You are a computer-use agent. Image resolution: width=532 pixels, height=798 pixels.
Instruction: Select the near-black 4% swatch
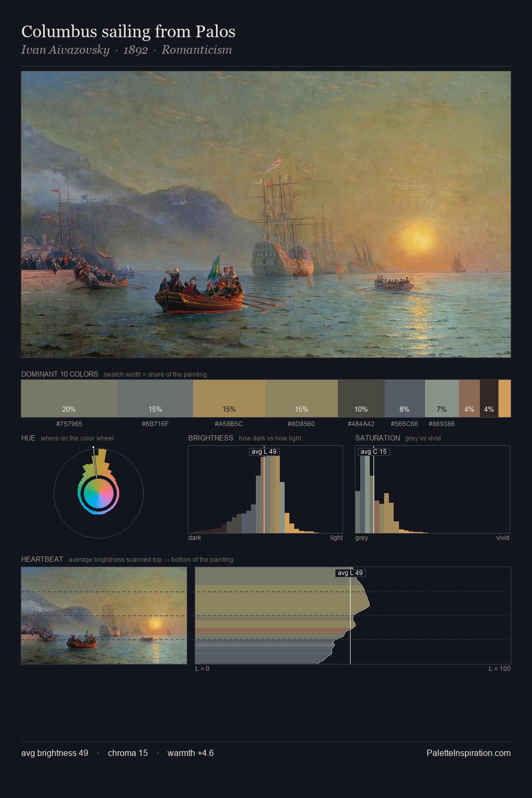[x=489, y=398]
